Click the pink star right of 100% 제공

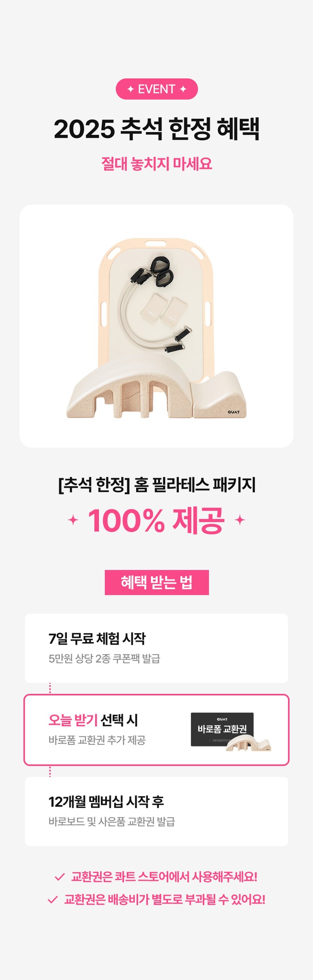click(x=240, y=520)
